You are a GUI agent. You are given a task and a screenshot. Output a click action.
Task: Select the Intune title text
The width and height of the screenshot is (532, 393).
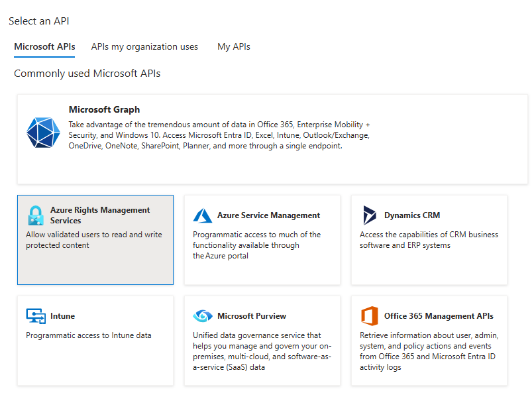[x=62, y=316]
